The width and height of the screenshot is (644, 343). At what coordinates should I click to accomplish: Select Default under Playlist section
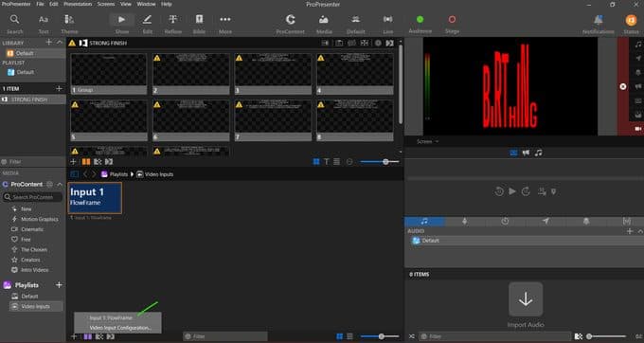click(33, 72)
